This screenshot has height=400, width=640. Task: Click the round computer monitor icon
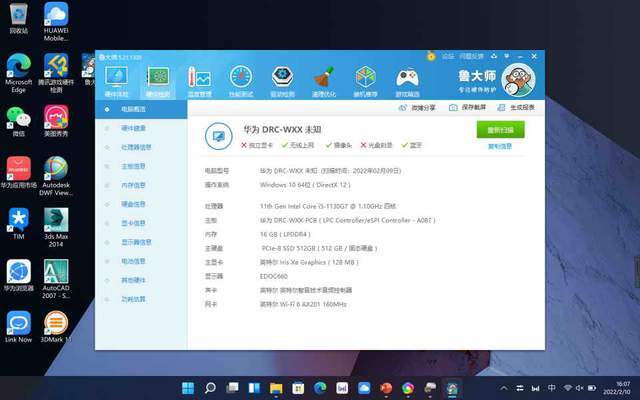pyautogui.click(x=219, y=136)
